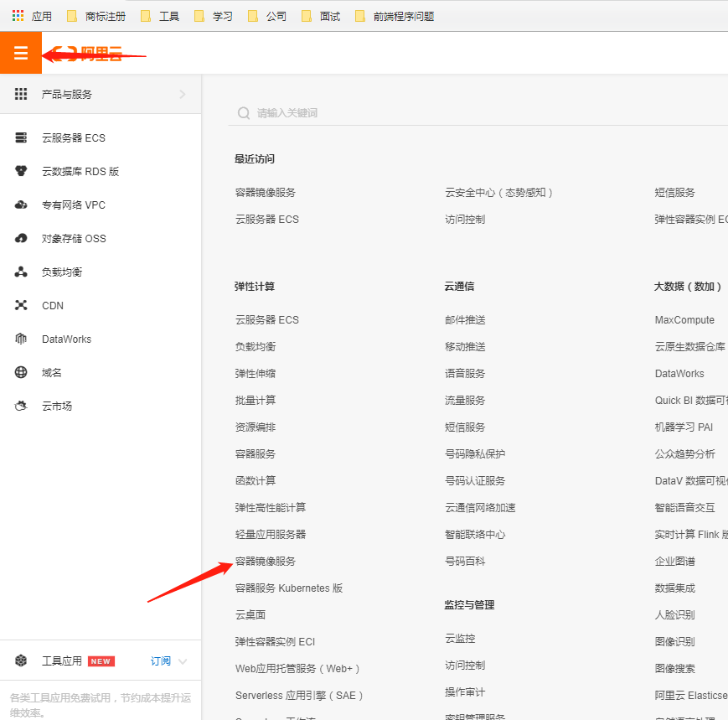
Task: Open the 商标注册 bookmark folder
Action: [96, 16]
